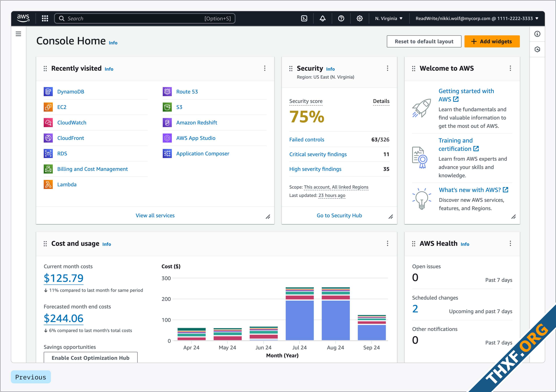Click Scheduled changes count 2
The height and width of the screenshot is (392, 556).
[415, 309]
